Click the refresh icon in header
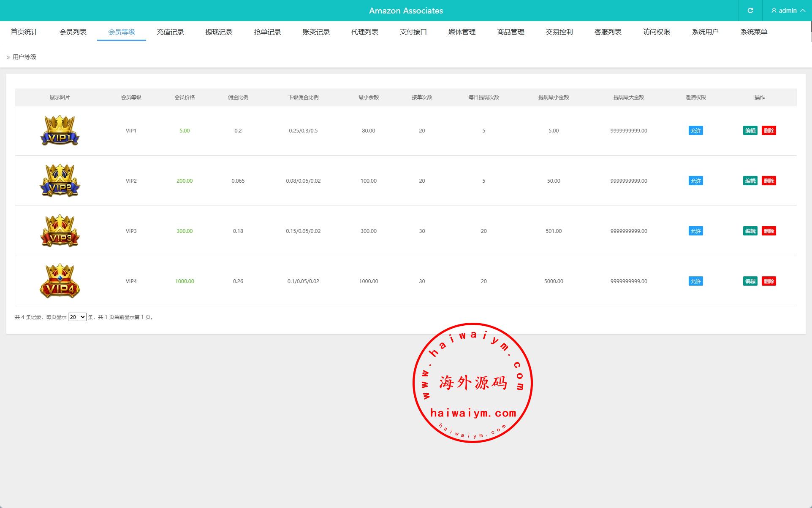This screenshot has height=508, width=812. click(750, 11)
